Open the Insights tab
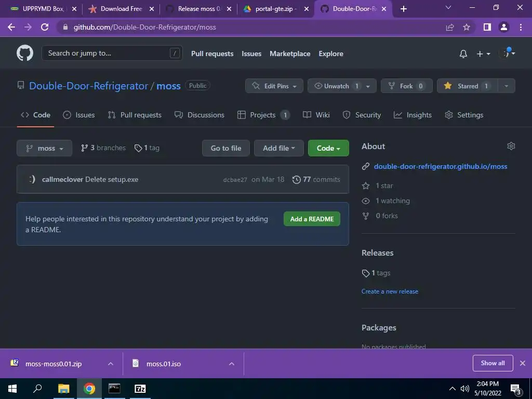 413,115
